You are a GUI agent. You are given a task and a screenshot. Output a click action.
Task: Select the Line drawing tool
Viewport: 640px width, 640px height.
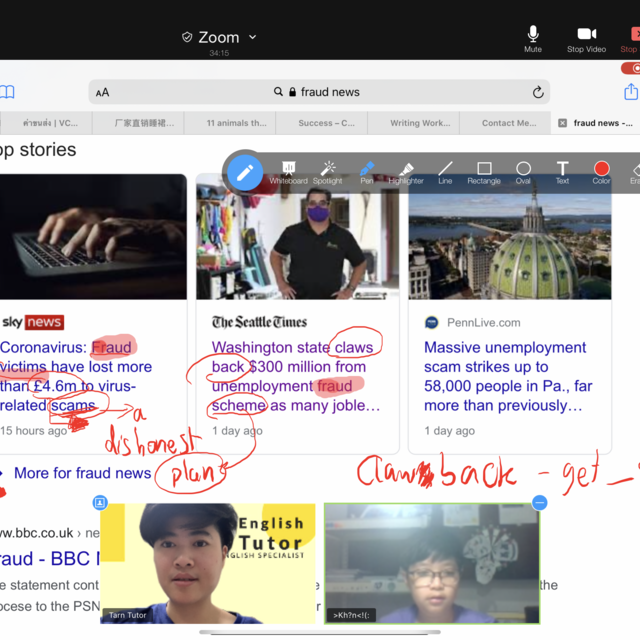(445, 173)
